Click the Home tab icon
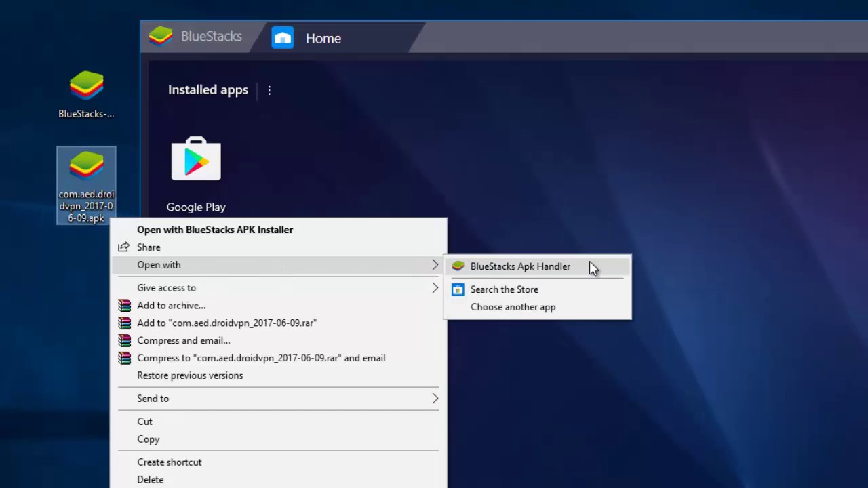The height and width of the screenshot is (488, 868). 283,38
